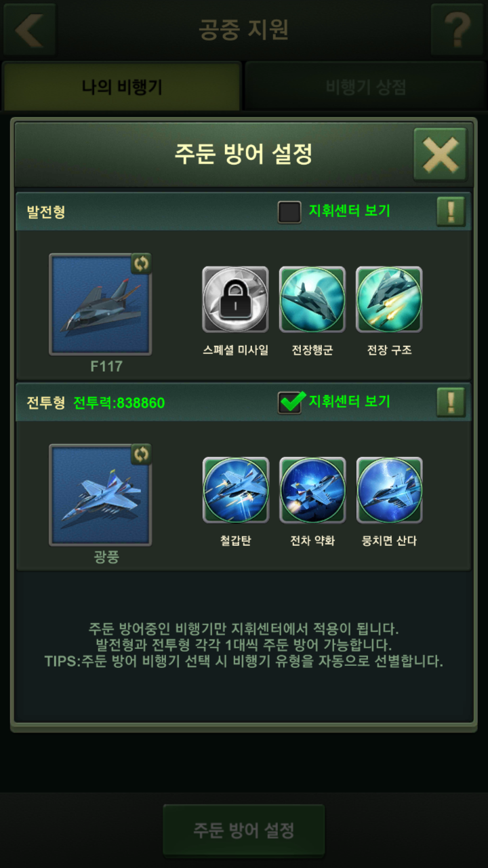The image size is (488, 868).
Task: Select the 전장 구조 skill icon
Action: [390, 299]
